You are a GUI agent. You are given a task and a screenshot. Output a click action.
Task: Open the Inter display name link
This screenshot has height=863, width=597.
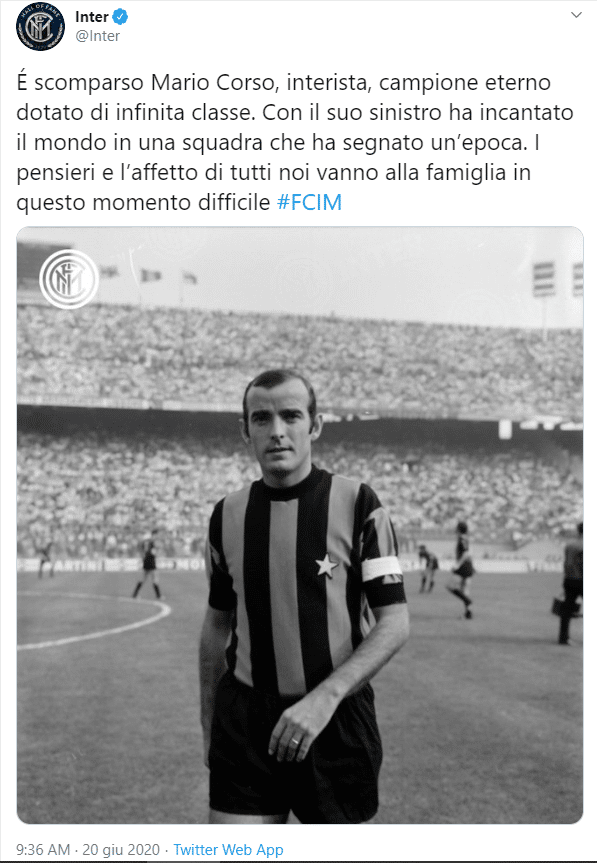tap(91, 17)
